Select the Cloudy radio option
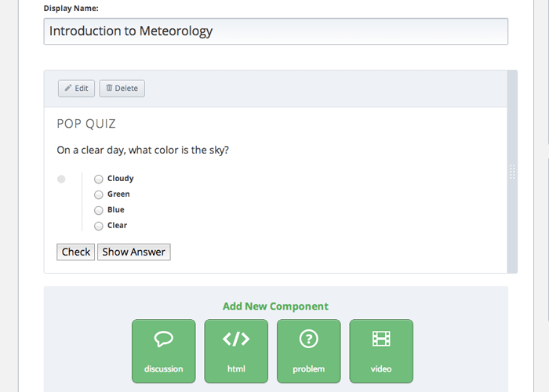 point(99,180)
